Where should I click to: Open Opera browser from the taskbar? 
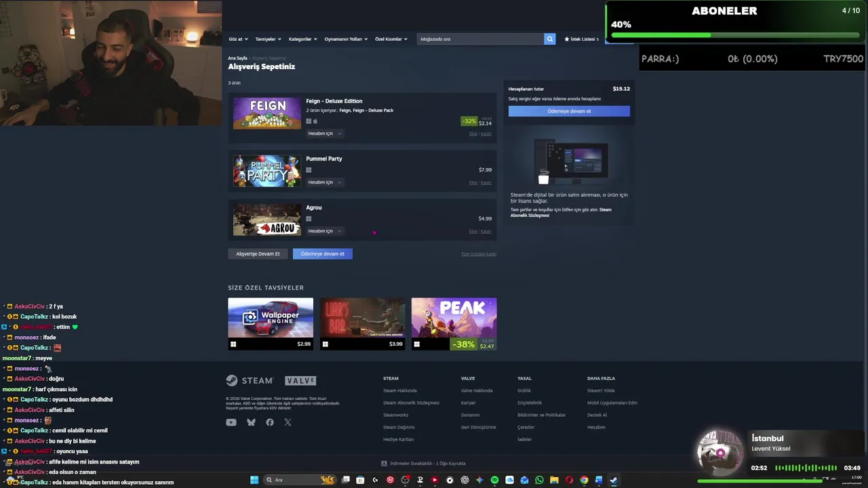point(569,480)
